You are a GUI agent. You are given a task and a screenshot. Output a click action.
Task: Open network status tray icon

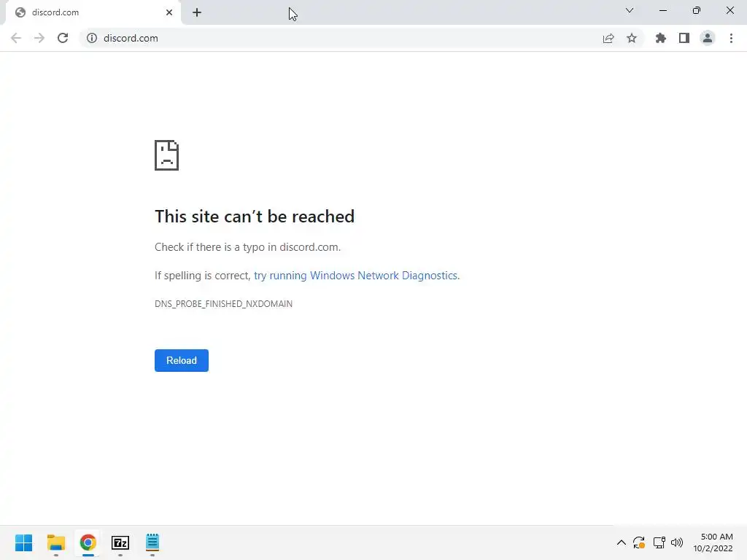pyautogui.click(x=659, y=542)
